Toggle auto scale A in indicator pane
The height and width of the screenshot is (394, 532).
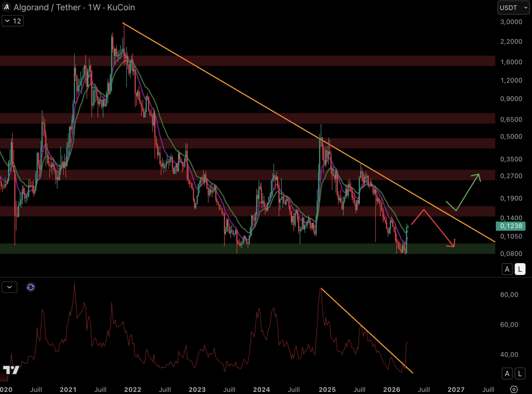507,374
